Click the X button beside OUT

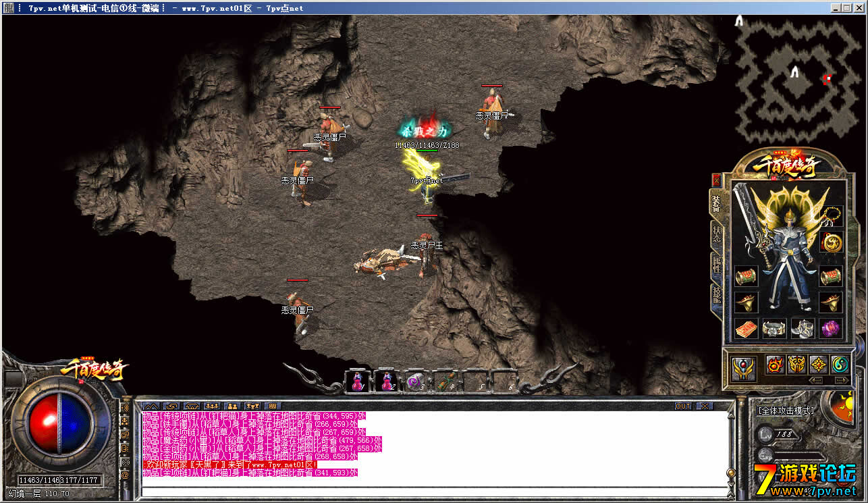[x=705, y=406]
